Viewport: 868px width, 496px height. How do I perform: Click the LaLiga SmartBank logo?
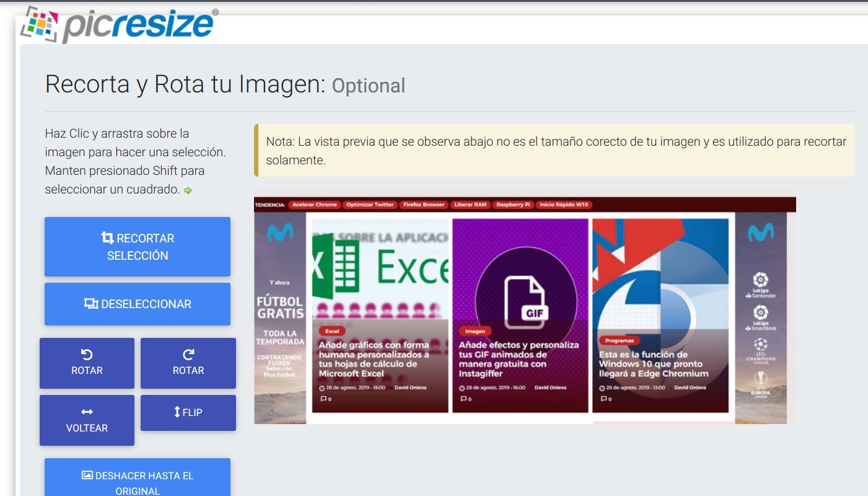click(760, 317)
